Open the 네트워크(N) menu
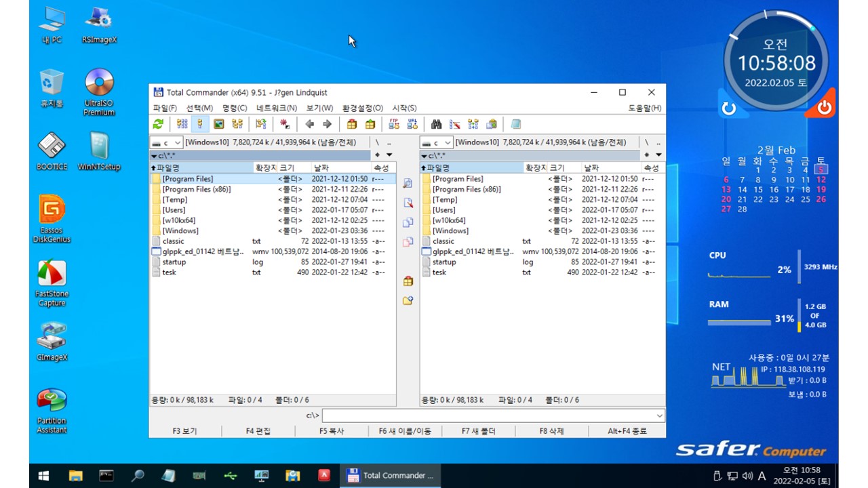Viewport: 868px width, 488px height. 277,108
